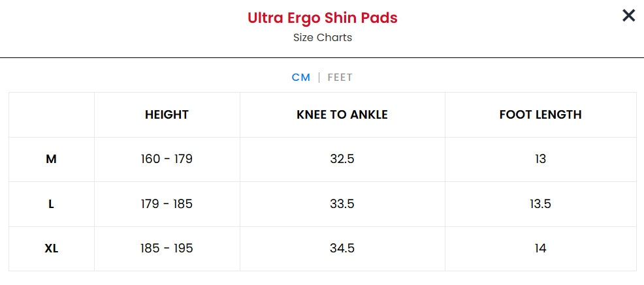644x285 pixels.
Task: Close the size chart popup
Action: [628, 16]
